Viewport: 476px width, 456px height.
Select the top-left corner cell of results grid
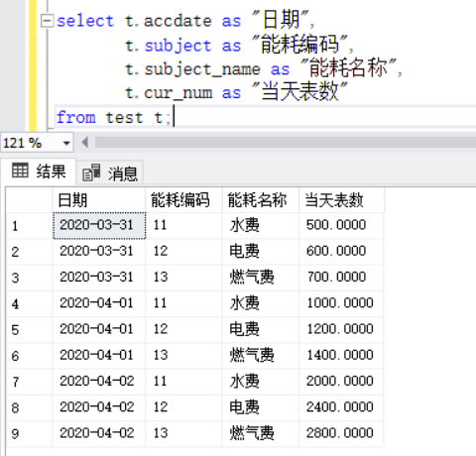point(30,200)
